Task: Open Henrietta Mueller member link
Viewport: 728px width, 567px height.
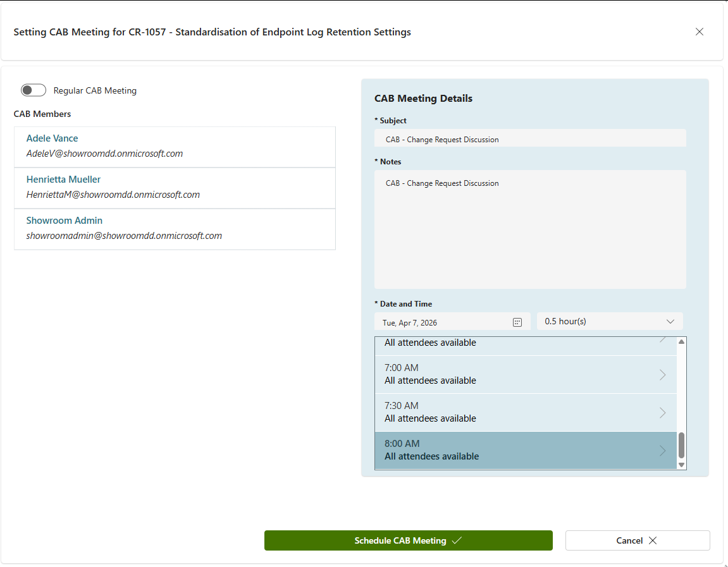Action: pos(63,180)
